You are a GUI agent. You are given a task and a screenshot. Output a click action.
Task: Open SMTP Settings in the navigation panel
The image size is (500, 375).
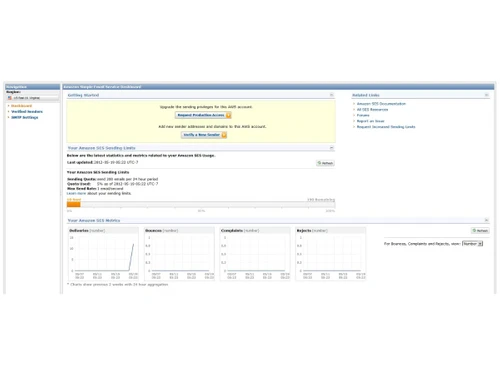point(25,117)
